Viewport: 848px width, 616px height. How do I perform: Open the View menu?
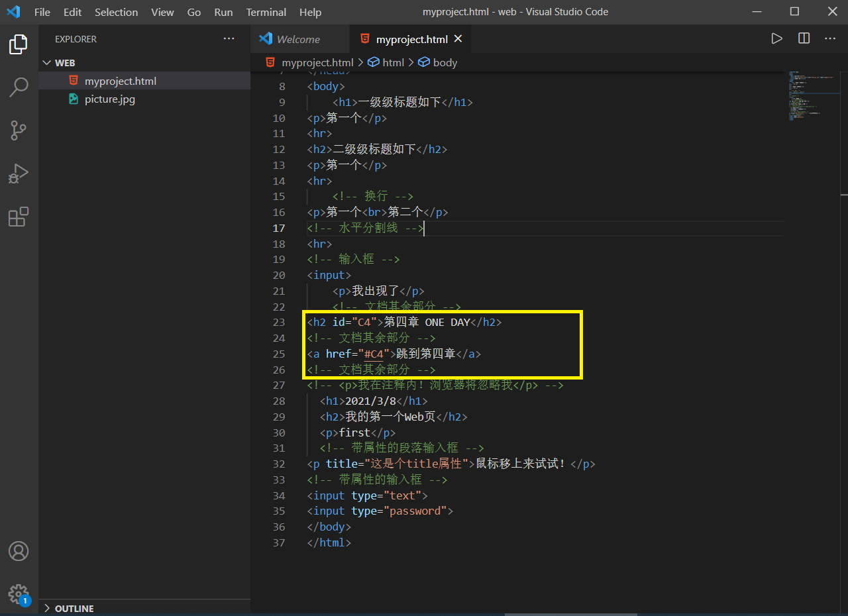tap(162, 12)
